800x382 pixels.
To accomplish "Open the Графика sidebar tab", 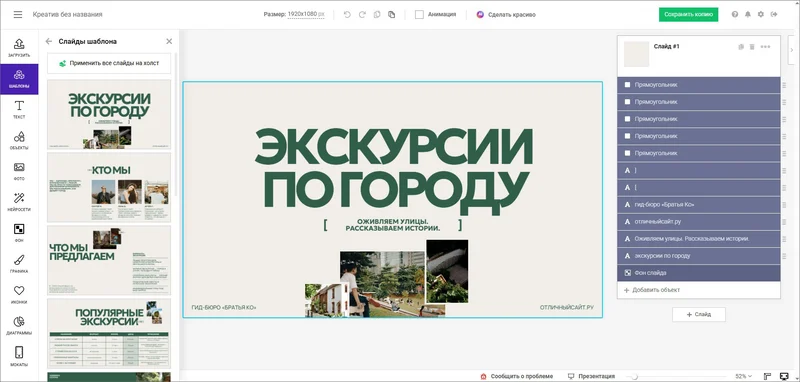I will (19, 264).
